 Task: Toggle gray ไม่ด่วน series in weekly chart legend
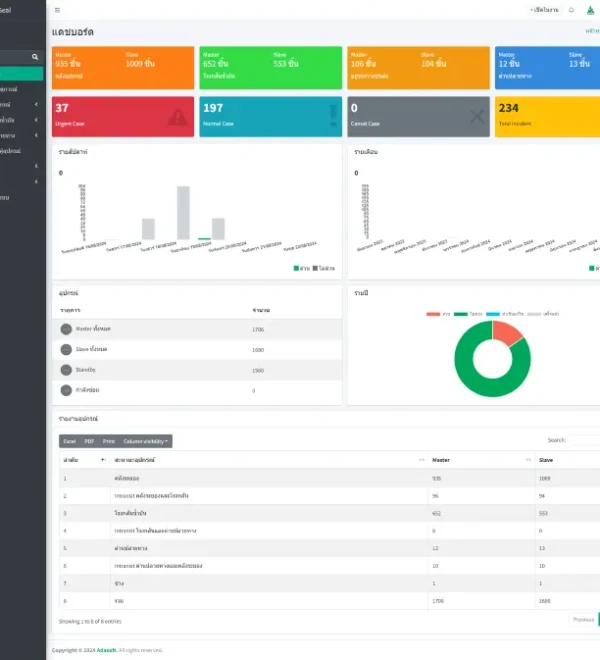[x=323, y=268]
